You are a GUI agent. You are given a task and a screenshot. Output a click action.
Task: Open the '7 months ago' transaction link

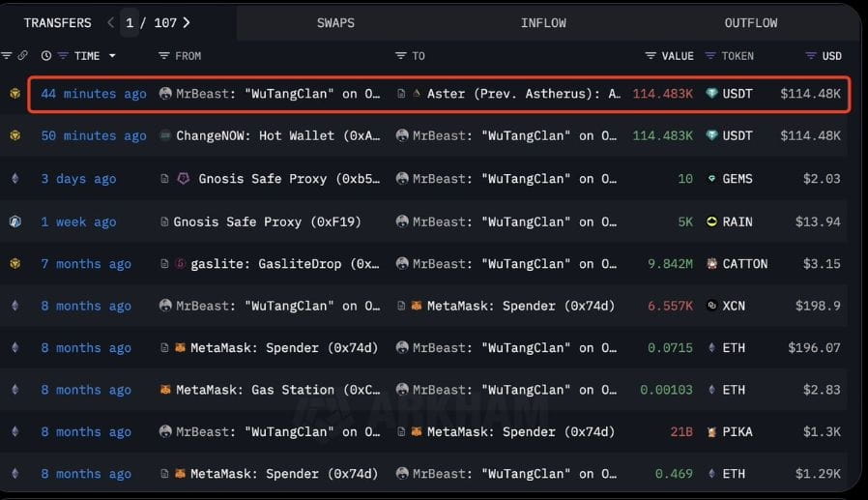[86, 264]
